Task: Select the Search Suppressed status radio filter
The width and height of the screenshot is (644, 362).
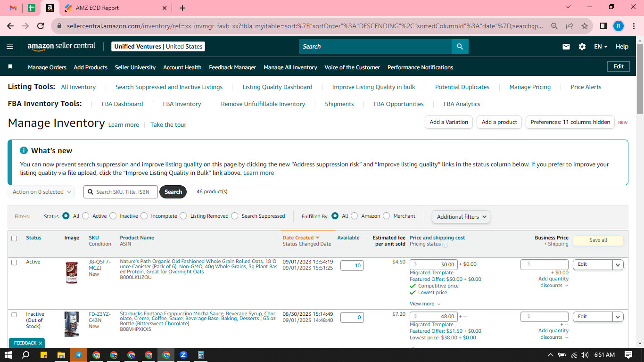Action: tap(234, 216)
